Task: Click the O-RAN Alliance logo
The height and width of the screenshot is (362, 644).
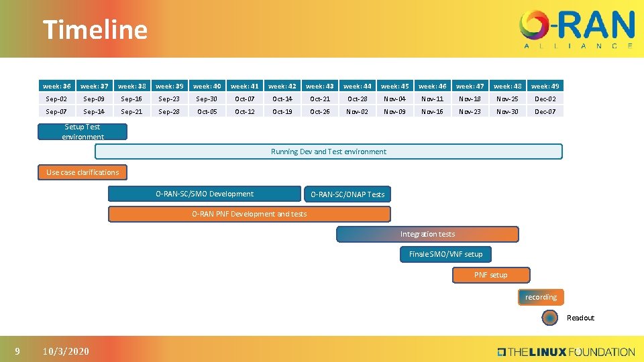Action: point(577,29)
